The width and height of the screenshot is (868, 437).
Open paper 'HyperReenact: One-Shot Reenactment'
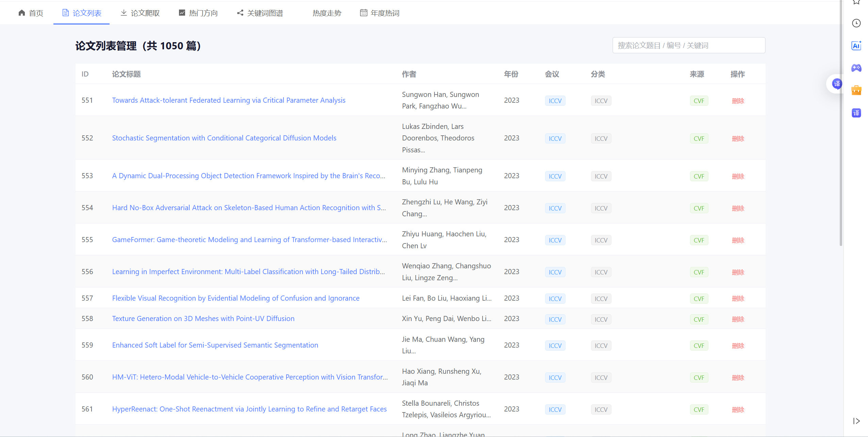249,409
